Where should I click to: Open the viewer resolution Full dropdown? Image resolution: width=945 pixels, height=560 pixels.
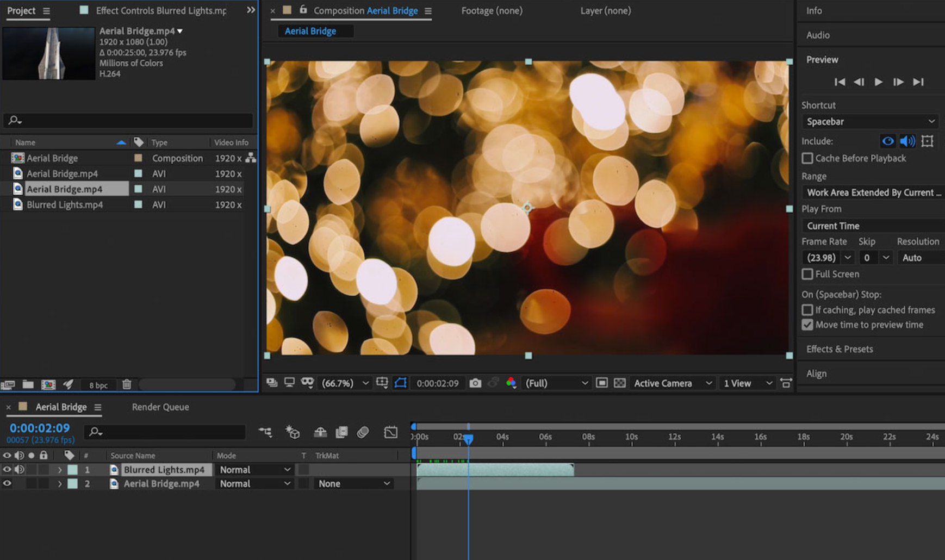[556, 383]
